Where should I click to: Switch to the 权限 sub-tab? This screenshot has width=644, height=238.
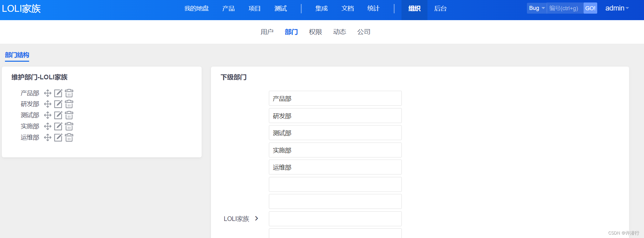(315, 32)
